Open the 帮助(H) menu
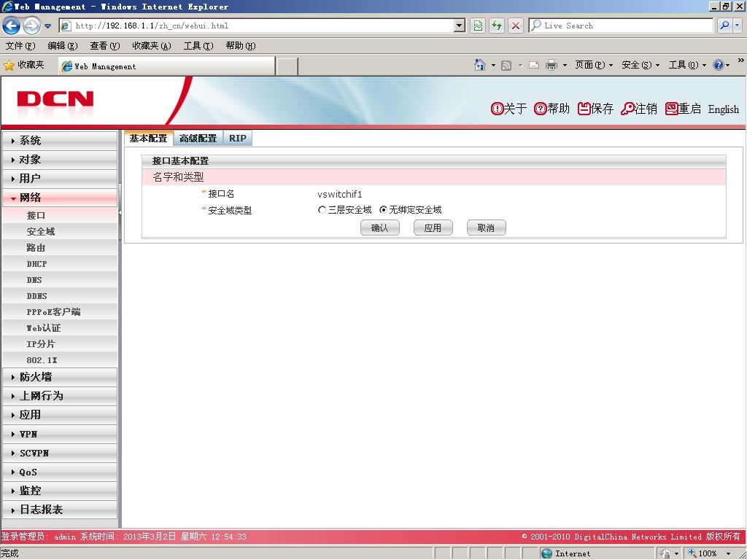 [241, 46]
